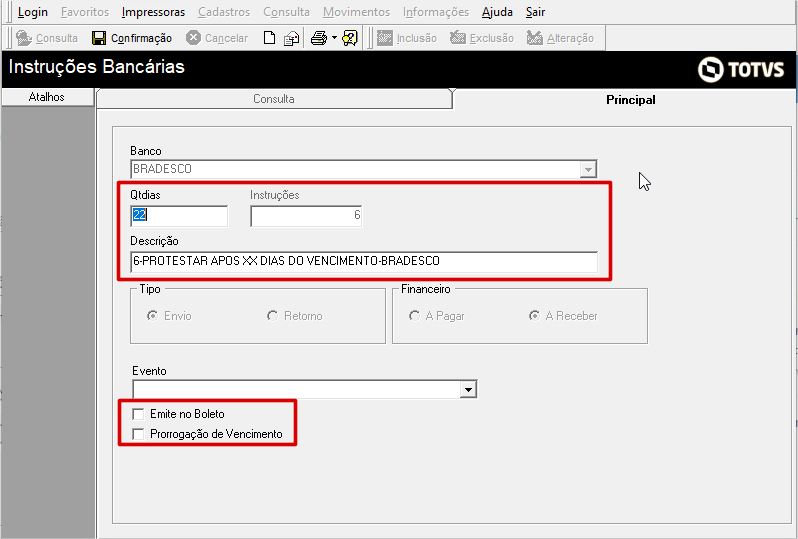Image resolution: width=798 pixels, height=539 pixels.
Task: Open the Movimentos menu
Action: (356, 12)
